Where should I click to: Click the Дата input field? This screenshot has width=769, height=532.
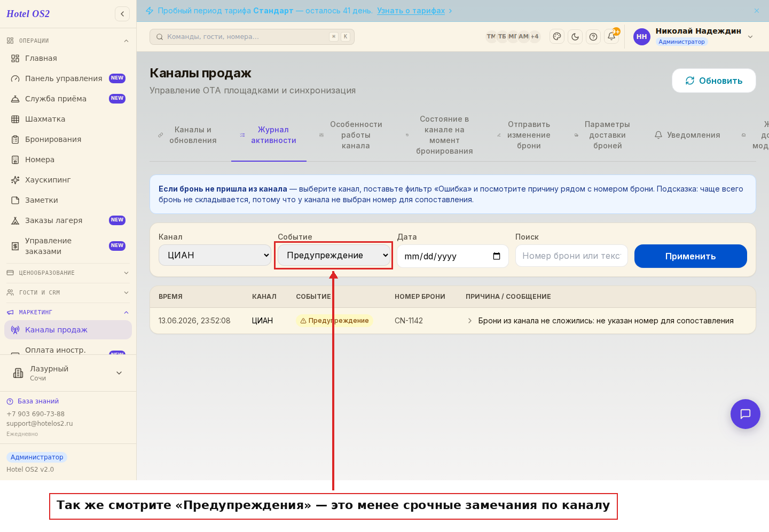click(x=452, y=256)
